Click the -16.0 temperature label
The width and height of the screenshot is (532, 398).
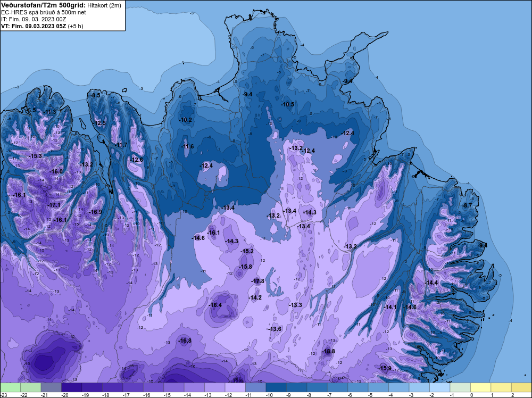(x=56, y=171)
